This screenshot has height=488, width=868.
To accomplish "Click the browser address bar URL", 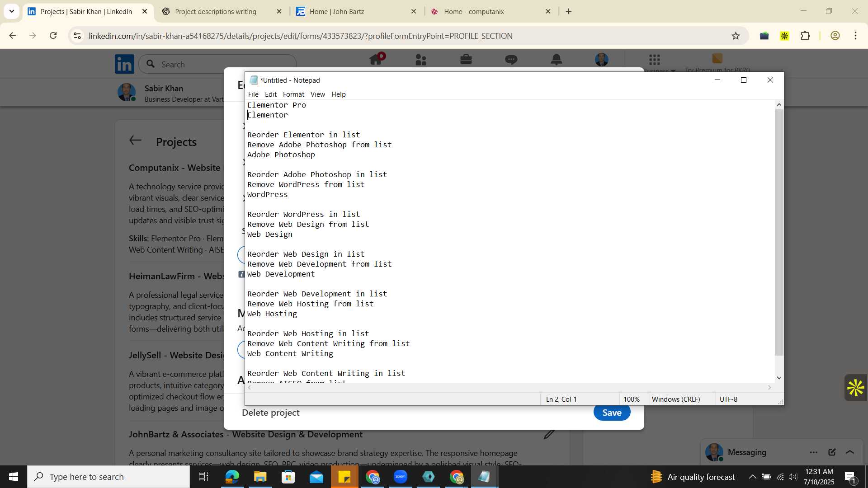I will [301, 36].
